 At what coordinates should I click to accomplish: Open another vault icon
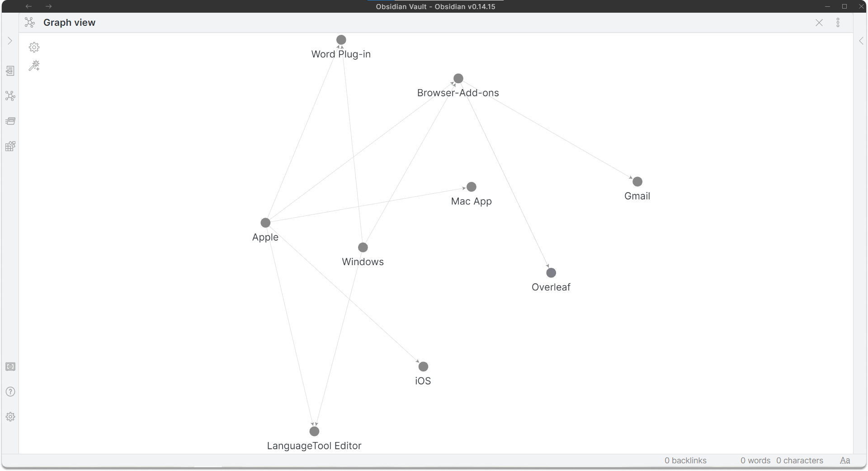[x=10, y=366]
